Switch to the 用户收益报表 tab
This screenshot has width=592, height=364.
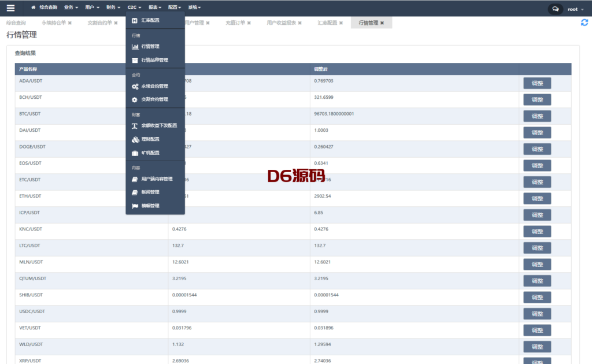point(282,23)
